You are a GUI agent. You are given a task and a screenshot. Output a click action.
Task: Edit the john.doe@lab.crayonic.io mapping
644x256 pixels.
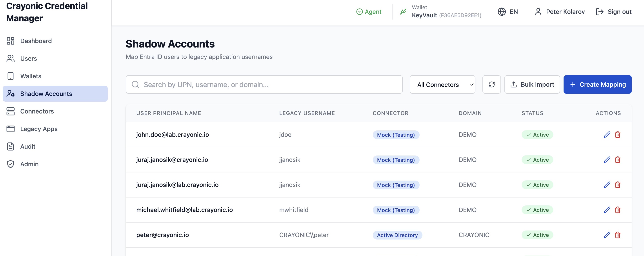(x=607, y=135)
